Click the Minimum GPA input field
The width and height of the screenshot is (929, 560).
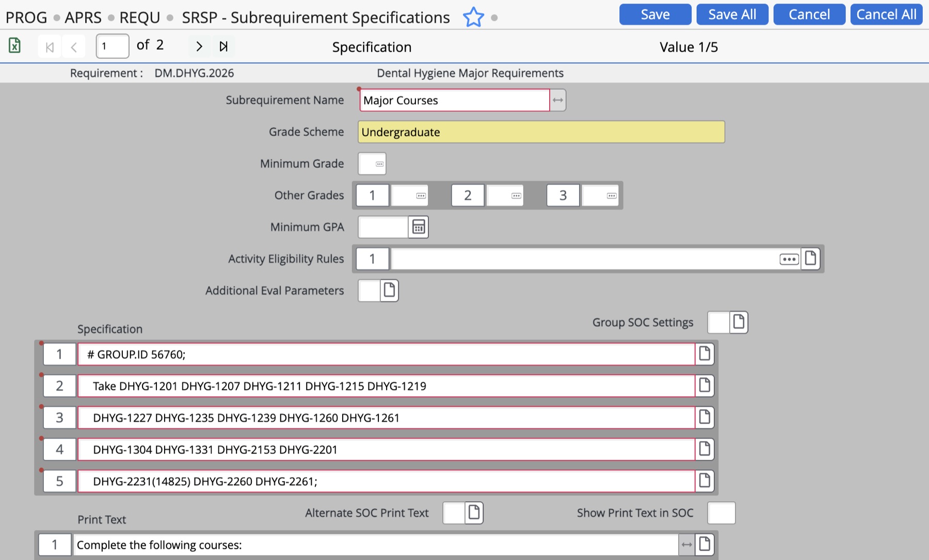point(383,227)
